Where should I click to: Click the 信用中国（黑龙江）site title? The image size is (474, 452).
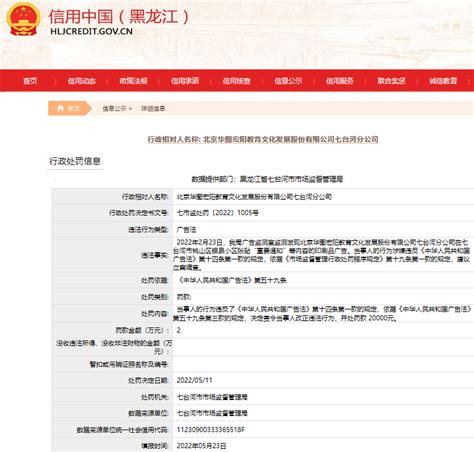click(119, 17)
